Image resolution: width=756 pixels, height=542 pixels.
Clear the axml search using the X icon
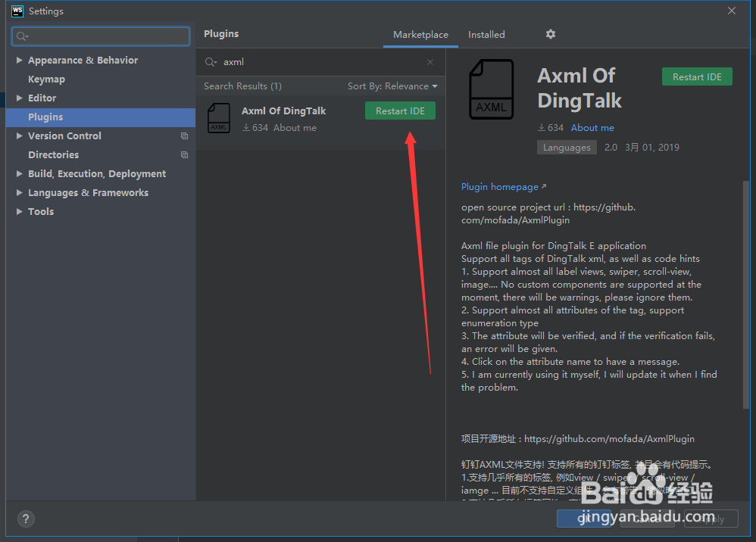click(x=430, y=61)
